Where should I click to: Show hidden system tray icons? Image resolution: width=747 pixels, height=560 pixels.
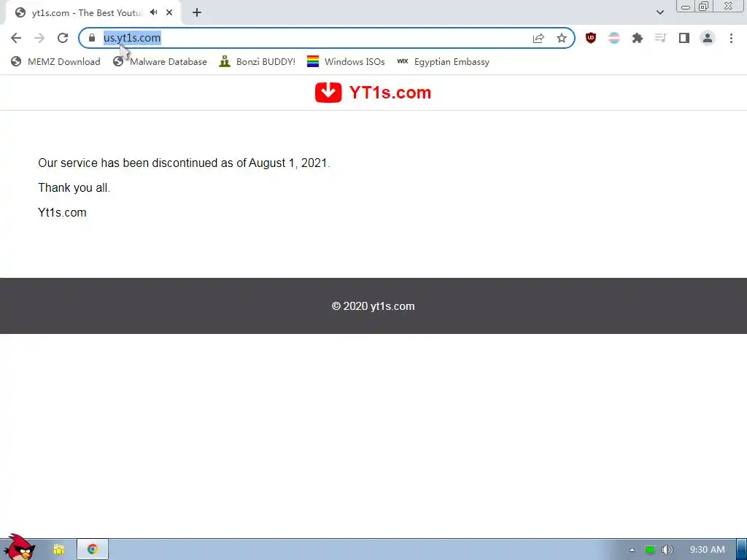pyautogui.click(x=632, y=550)
